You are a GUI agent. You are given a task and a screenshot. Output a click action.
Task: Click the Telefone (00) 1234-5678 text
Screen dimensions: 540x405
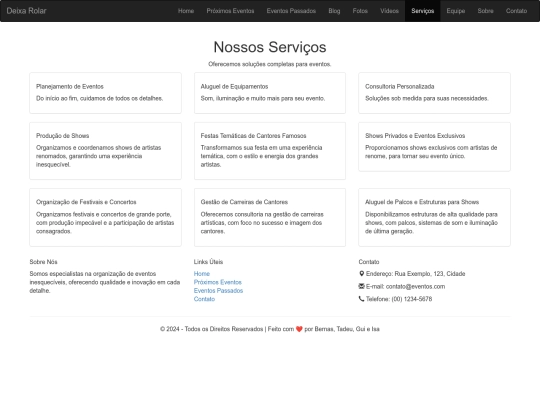click(399, 299)
